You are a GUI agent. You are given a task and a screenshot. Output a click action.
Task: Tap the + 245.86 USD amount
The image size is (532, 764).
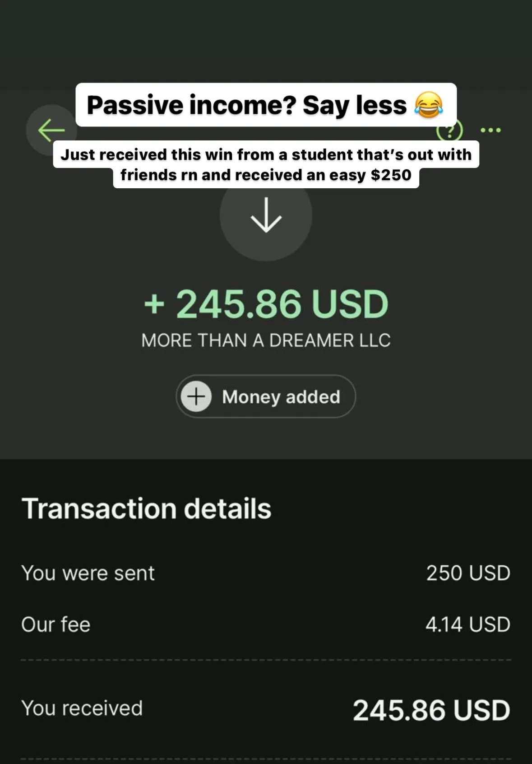click(x=266, y=304)
